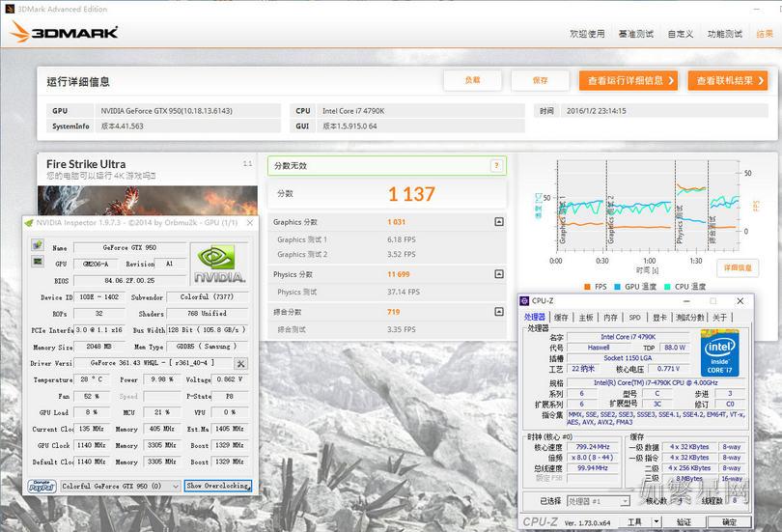Click the Graphics score value 1 031
This screenshot has height=532, width=782.
(x=397, y=222)
